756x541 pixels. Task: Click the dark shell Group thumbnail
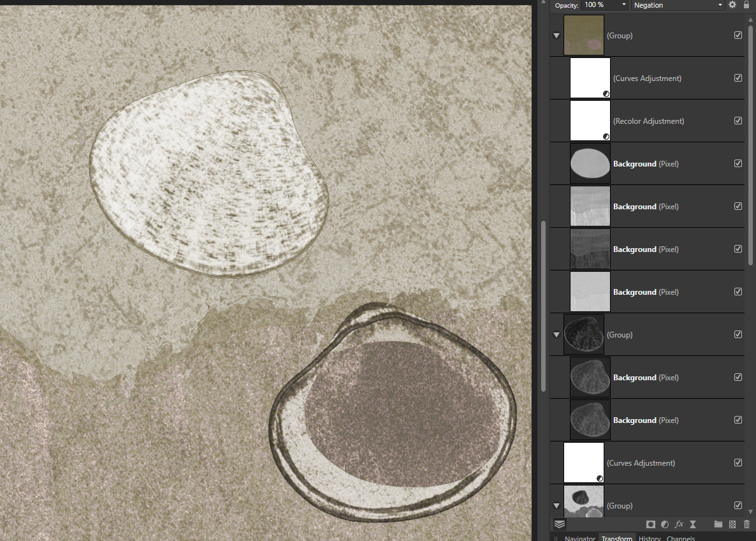point(583,334)
